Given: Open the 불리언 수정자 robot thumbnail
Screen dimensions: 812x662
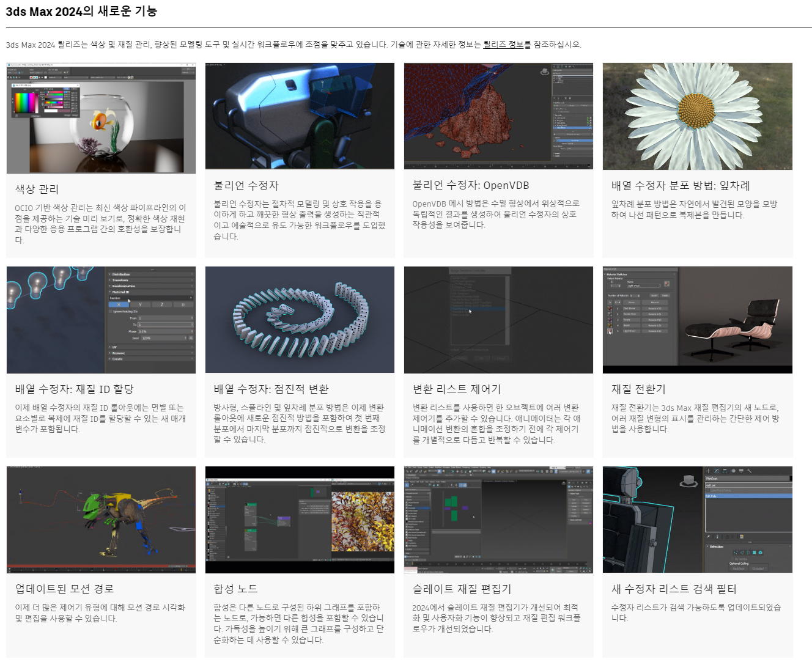Looking at the screenshot, I should [300, 116].
